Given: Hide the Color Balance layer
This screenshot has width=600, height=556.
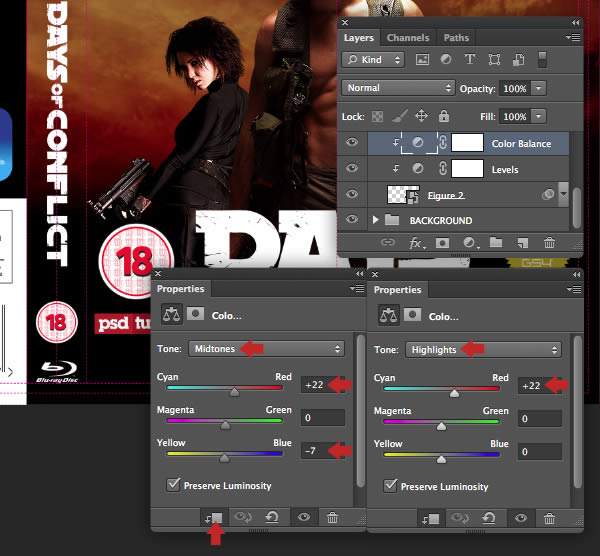Looking at the screenshot, I should point(352,142).
